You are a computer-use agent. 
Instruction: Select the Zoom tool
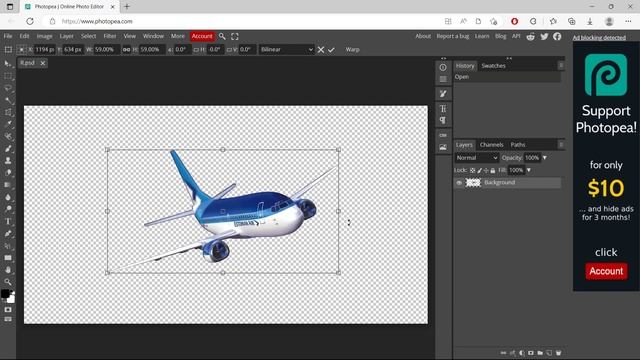(8, 282)
